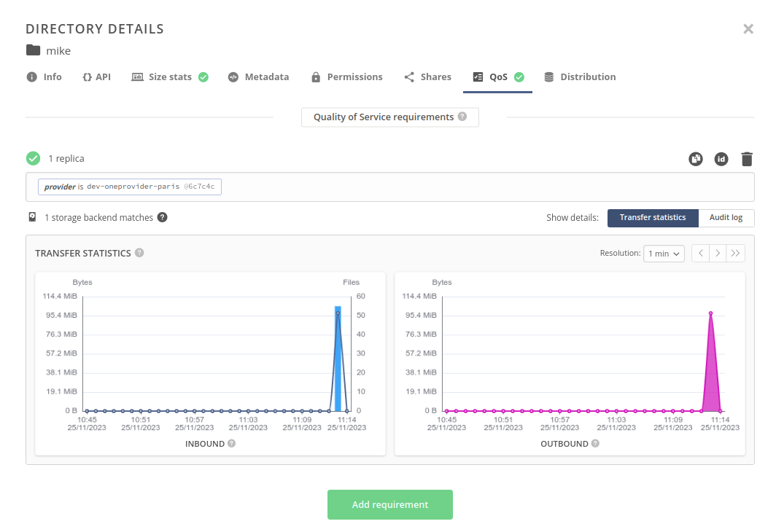Click the Add requirement button
This screenshot has height=532, width=776.
(x=390, y=505)
